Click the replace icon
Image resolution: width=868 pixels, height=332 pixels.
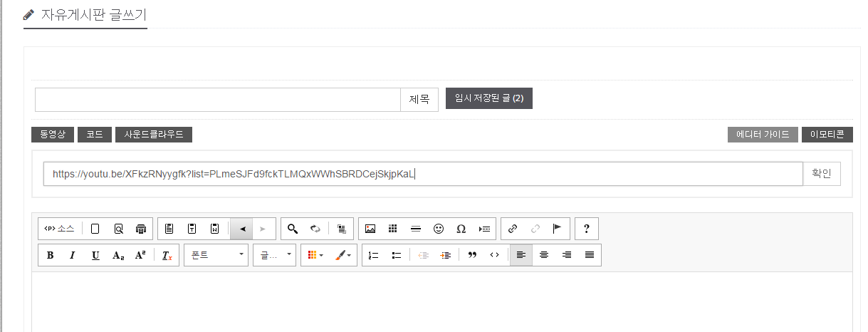(315, 229)
